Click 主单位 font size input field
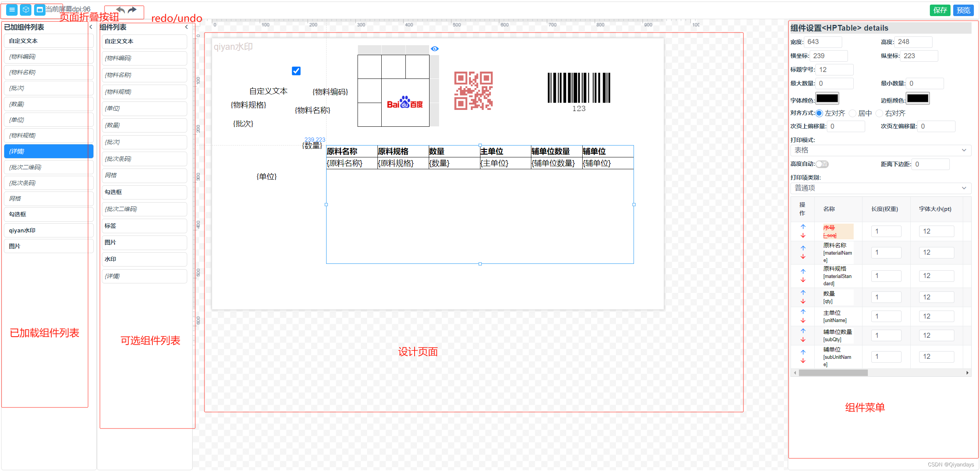 tap(936, 316)
